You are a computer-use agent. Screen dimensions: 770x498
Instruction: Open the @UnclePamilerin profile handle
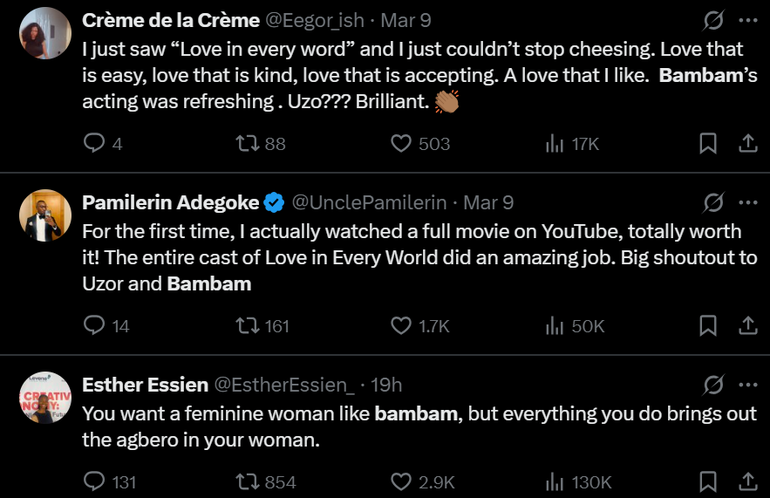[369, 203]
